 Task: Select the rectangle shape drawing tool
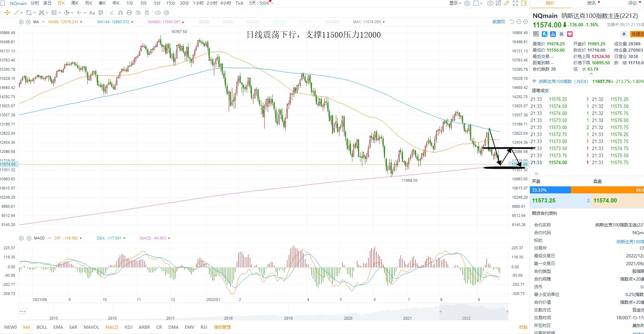tap(29, 13)
